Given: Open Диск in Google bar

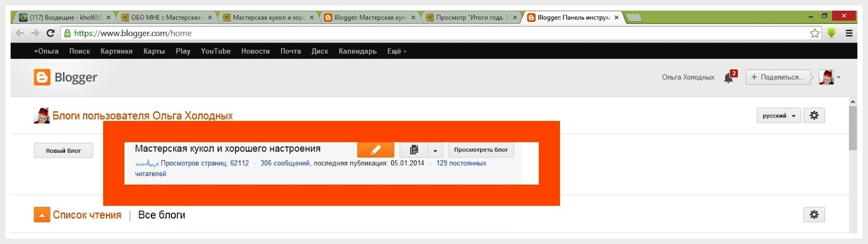Looking at the screenshot, I should pos(320,51).
